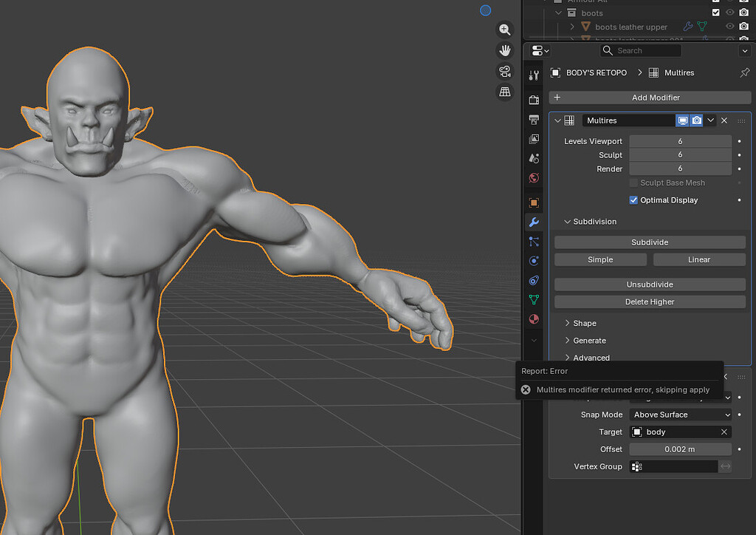
Task: Toggle Multires show in viewport button
Action: 682,120
